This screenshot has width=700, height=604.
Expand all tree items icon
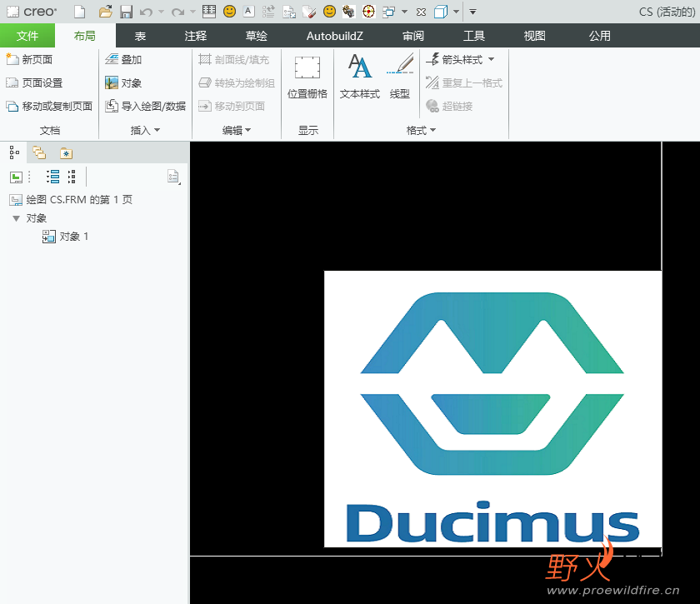click(52, 177)
